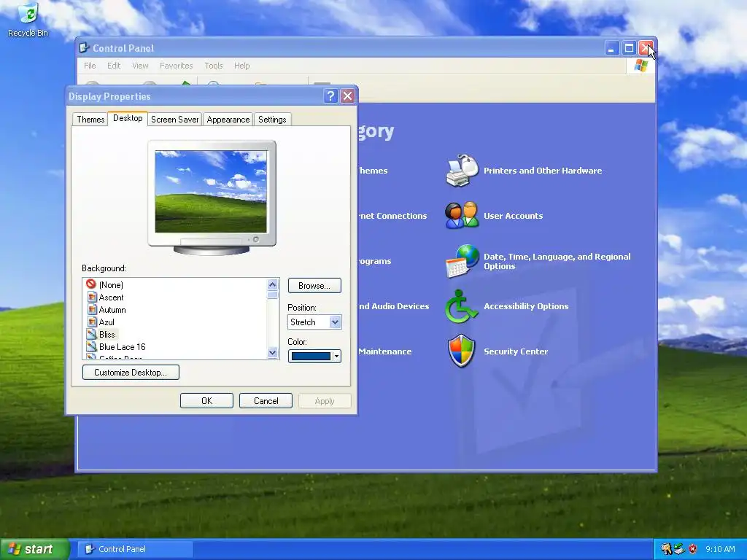
Task: Open the Edit menu in Control Panel
Action: coord(114,65)
